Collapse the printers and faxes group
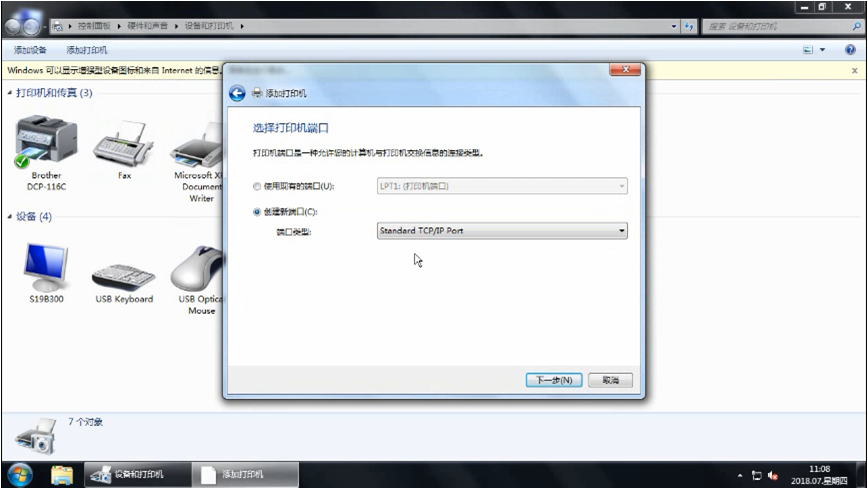 point(10,92)
